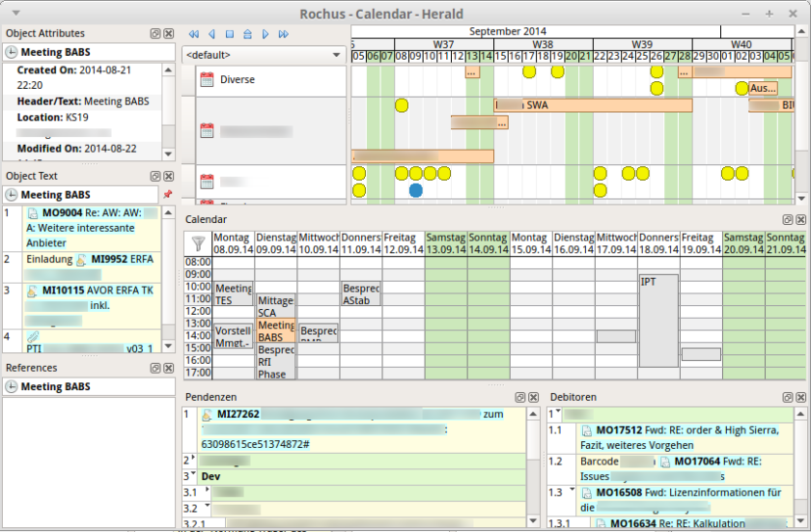Screen dimensions: 811x532
Task: Float the Object Attributes panel
Action: 155,34
